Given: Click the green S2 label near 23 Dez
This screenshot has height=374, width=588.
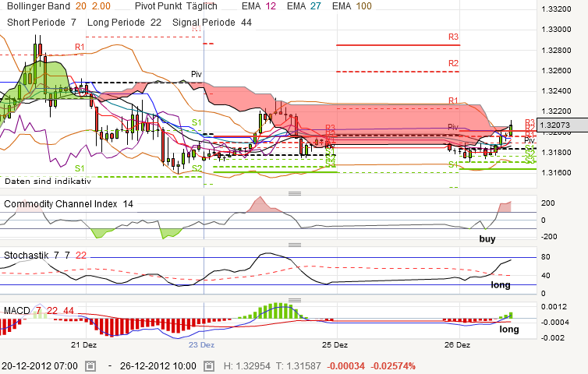Looking at the screenshot, I should point(197,168).
